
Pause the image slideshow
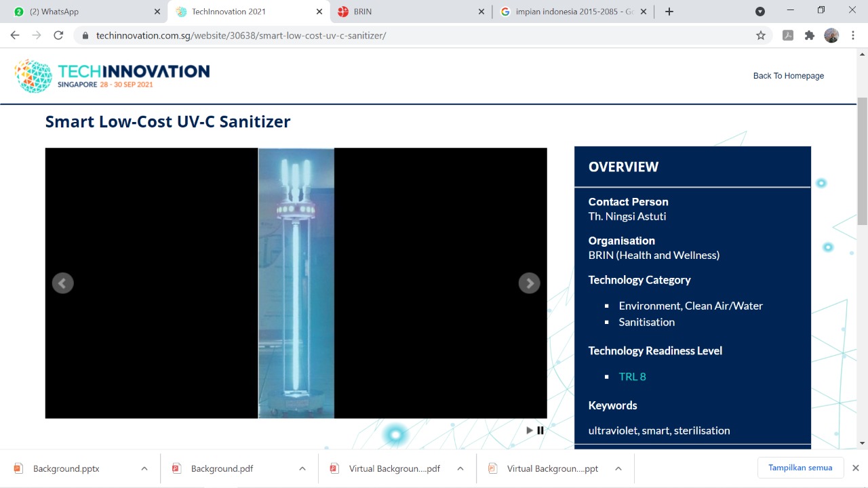(540, 430)
